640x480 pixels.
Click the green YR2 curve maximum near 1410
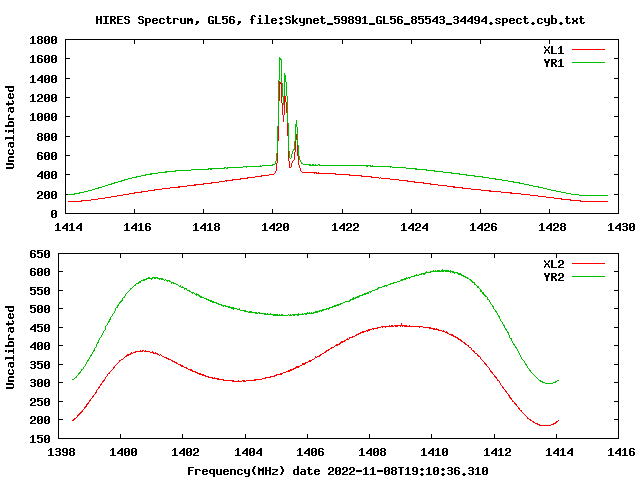pos(443,270)
